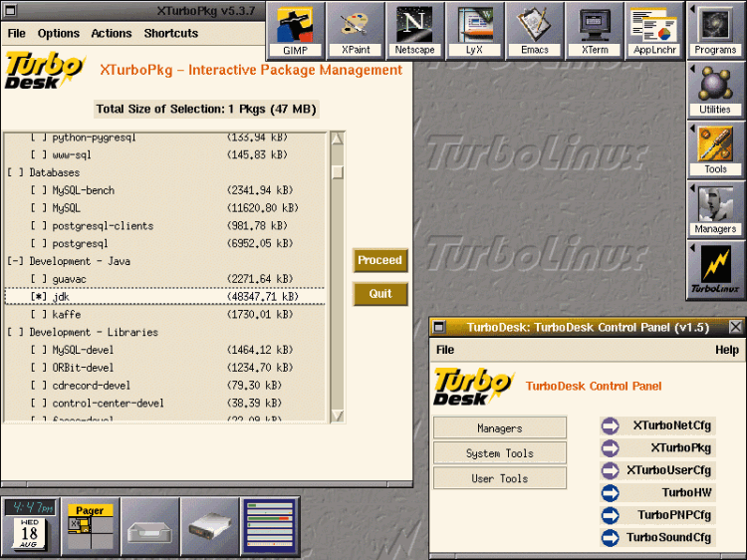This screenshot has width=747, height=560.
Task: Click the System Tools button
Action: tap(500, 453)
